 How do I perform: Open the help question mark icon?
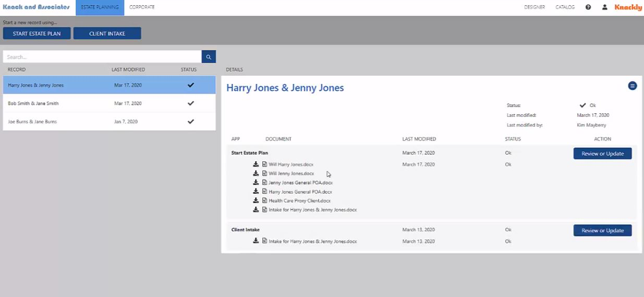(588, 7)
